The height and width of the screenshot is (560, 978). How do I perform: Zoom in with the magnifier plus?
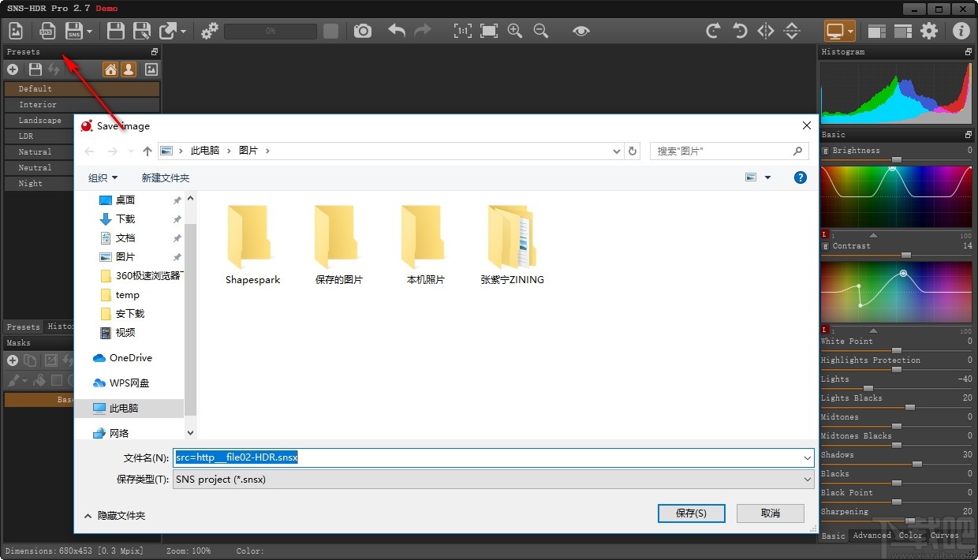point(515,31)
